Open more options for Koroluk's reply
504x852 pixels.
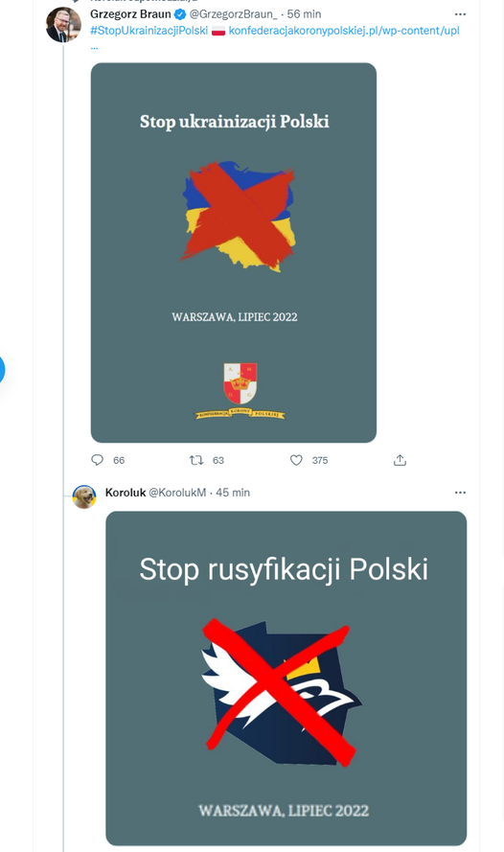460,493
